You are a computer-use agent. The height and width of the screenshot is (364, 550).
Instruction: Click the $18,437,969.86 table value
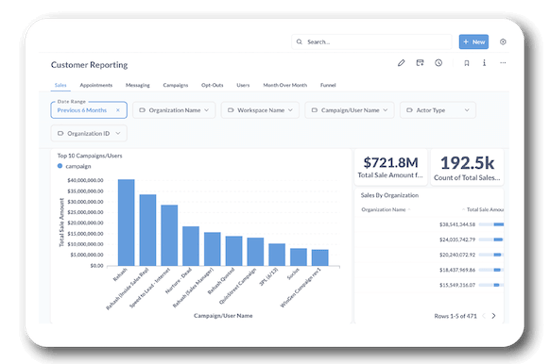pos(457,270)
